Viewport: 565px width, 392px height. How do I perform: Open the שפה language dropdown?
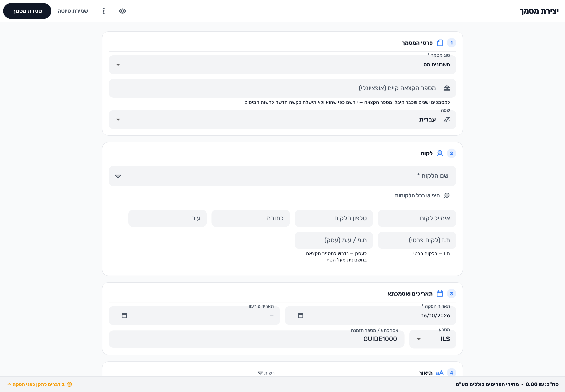[x=282, y=120]
